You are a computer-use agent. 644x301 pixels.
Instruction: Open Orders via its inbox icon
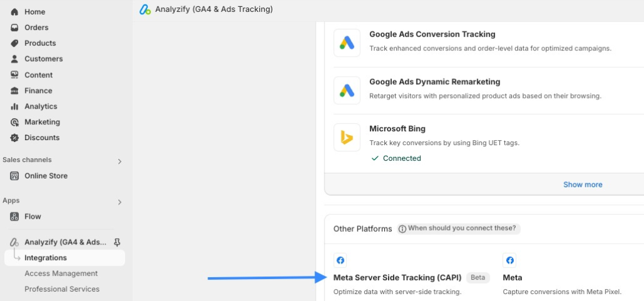(14, 28)
